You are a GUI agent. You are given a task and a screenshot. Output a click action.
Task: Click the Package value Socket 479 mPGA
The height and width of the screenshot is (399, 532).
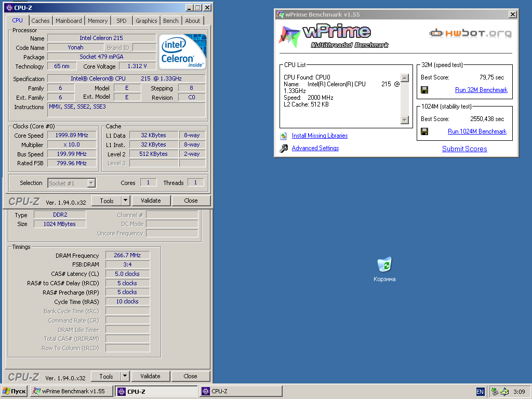(101, 57)
